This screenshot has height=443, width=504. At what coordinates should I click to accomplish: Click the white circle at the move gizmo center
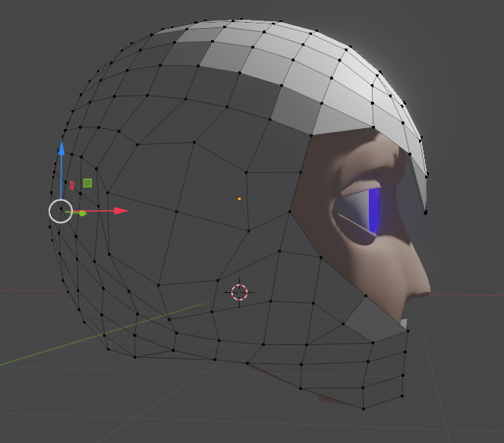61,211
